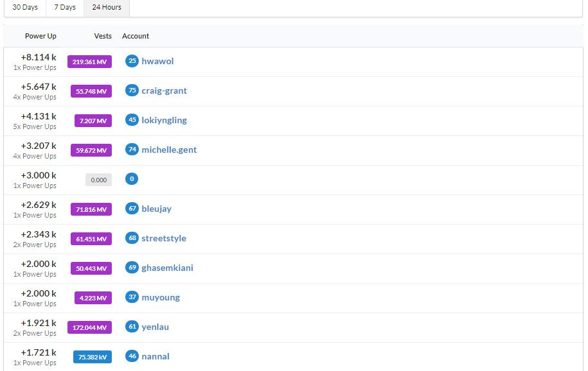Click reputation badge 45 beside lokiyngling
This screenshot has height=371, width=588.
pyautogui.click(x=132, y=120)
